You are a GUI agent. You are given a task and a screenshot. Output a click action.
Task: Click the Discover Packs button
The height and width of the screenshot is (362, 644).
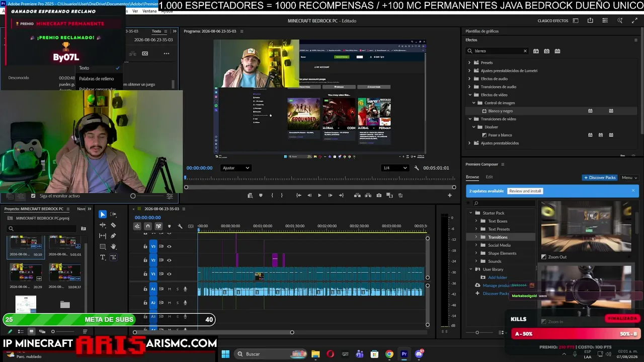pyautogui.click(x=600, y=177)
